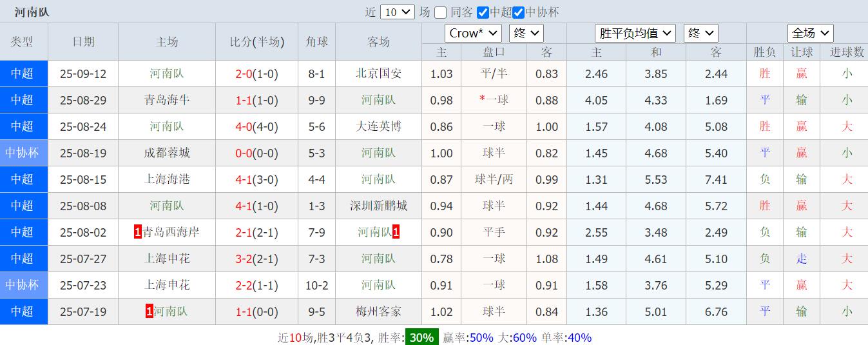Image resolution: width=868 pixels, height=345 pixels.
Task: Open the recent matches count dropdown showing 10
Action: pyautogui.click(x=398, y=12)
